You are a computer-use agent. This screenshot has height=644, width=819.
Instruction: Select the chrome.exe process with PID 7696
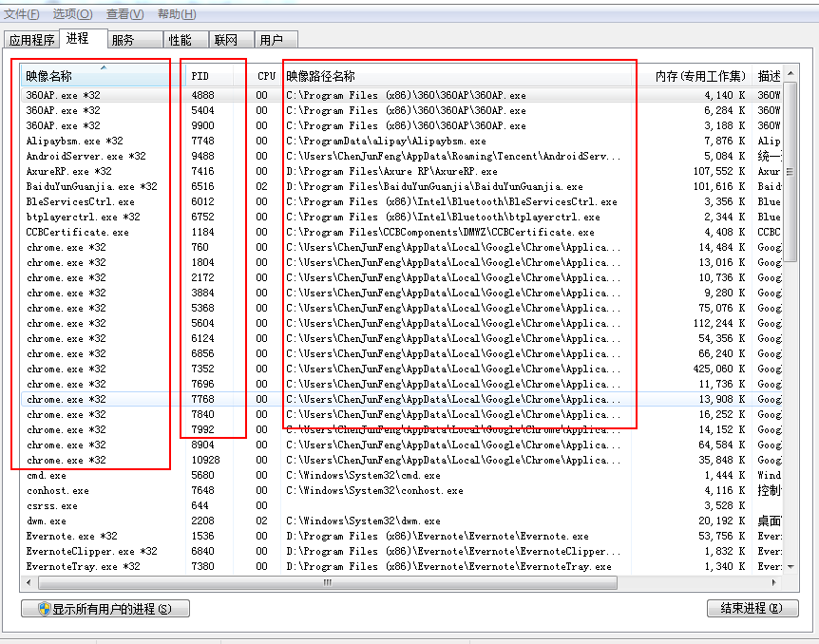click(x=401, y=384)
